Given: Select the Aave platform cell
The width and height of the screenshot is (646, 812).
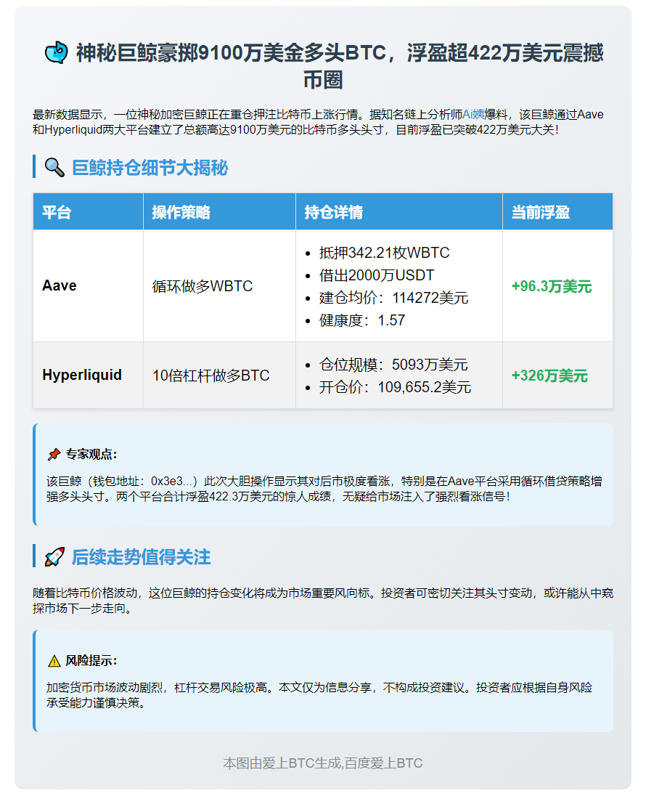Looking at the screenshot, I should click(x=88, y=286).
